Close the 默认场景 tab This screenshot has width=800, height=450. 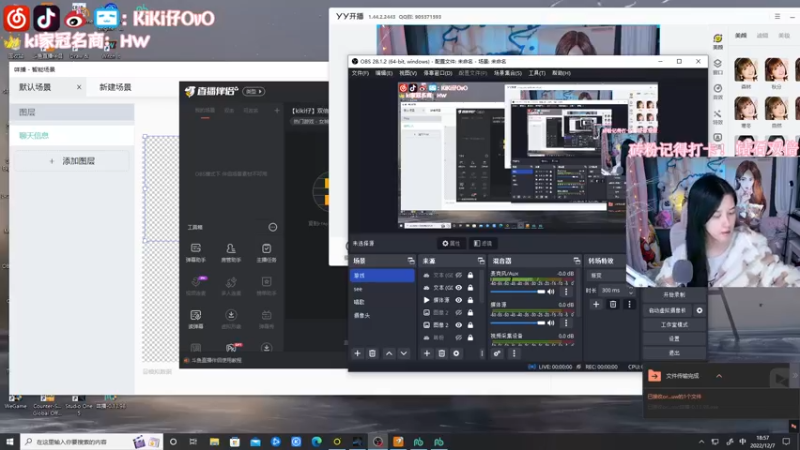79,87
